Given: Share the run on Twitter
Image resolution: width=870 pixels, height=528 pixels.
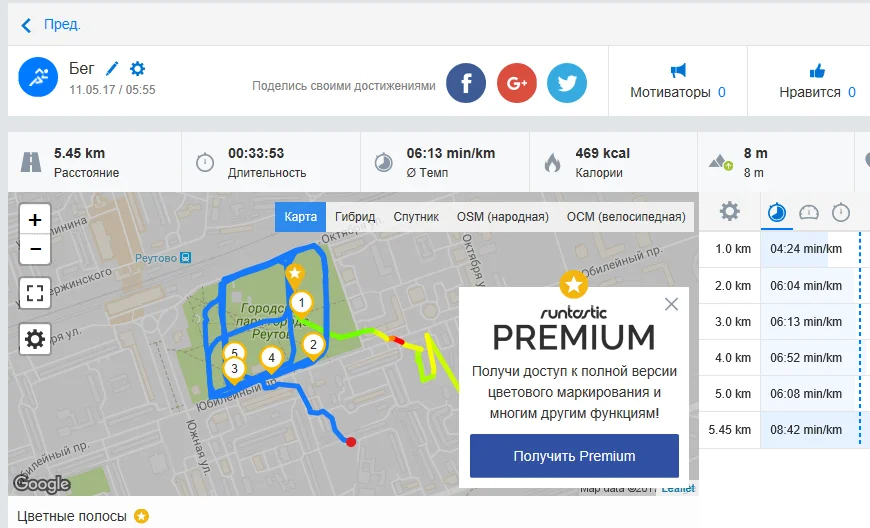Looking at the screenshot, I should [567, 83].
